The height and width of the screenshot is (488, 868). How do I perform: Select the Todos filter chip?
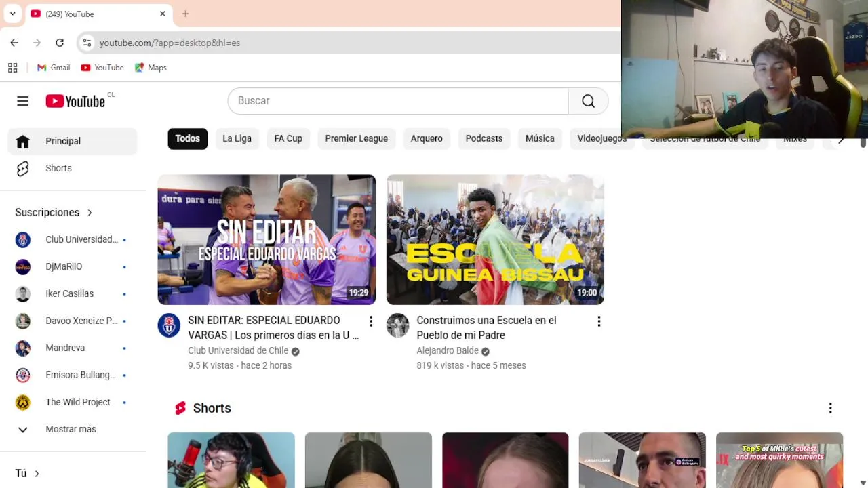click(188, 138)
